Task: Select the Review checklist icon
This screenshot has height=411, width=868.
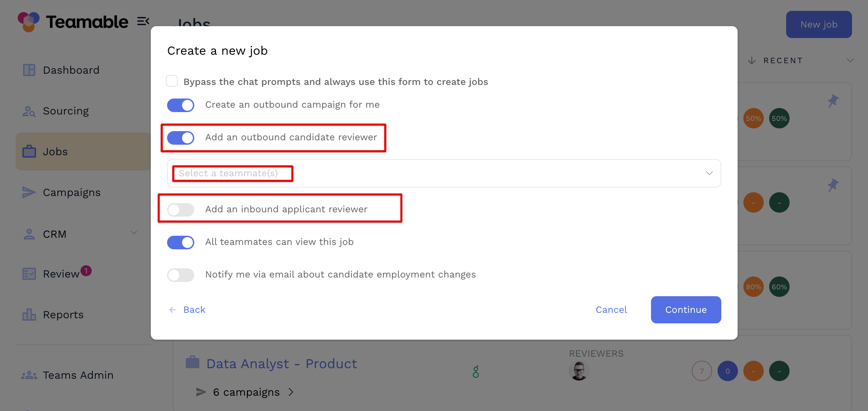Action: (29, 274)
